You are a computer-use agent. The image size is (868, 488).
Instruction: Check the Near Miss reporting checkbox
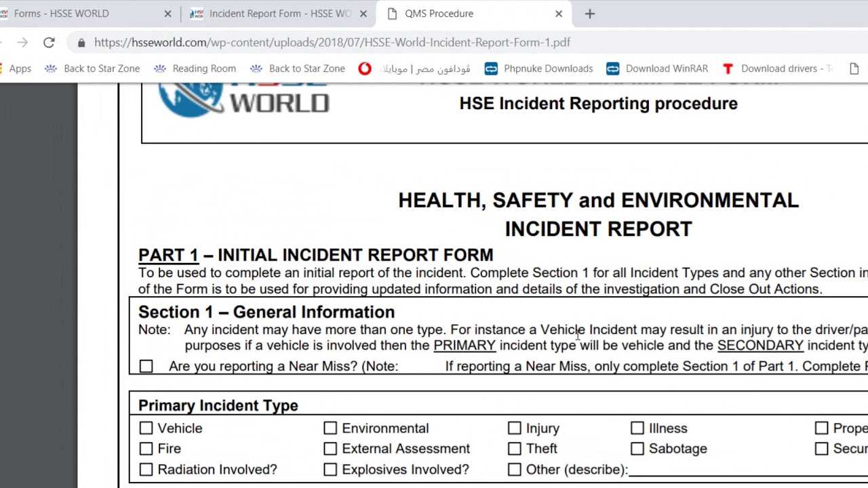pos(146,367)
